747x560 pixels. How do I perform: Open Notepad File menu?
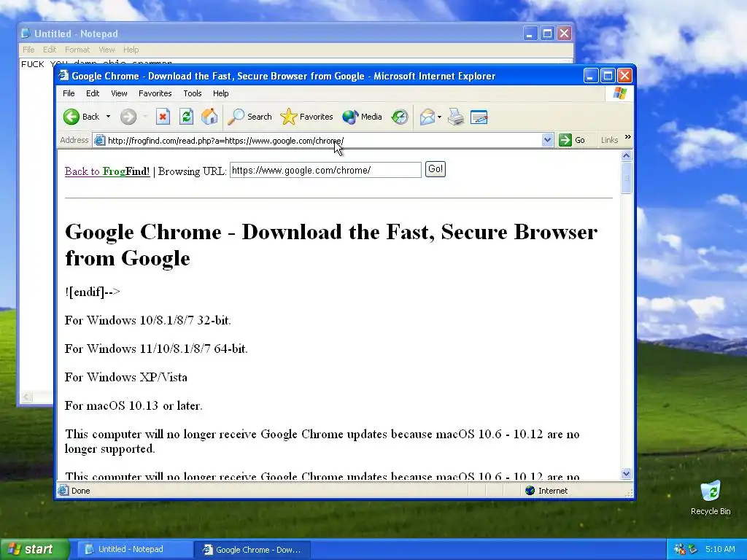28,50
